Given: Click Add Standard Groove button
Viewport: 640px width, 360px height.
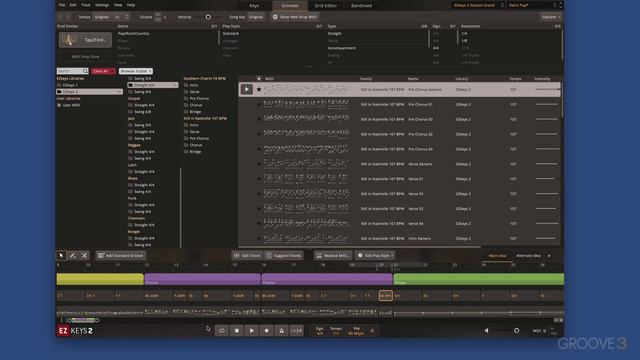Looking at the screenshot, I should (x=121, y=256).
